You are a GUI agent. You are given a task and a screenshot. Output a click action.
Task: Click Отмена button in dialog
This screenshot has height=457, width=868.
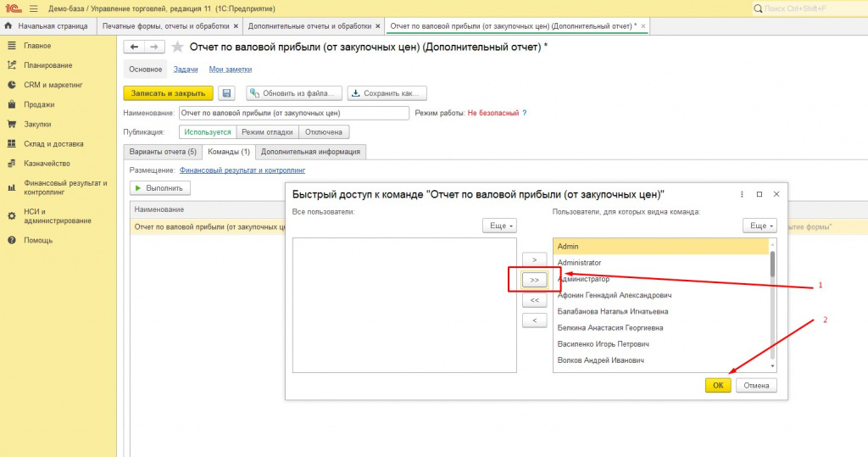(x=756, y=385)
